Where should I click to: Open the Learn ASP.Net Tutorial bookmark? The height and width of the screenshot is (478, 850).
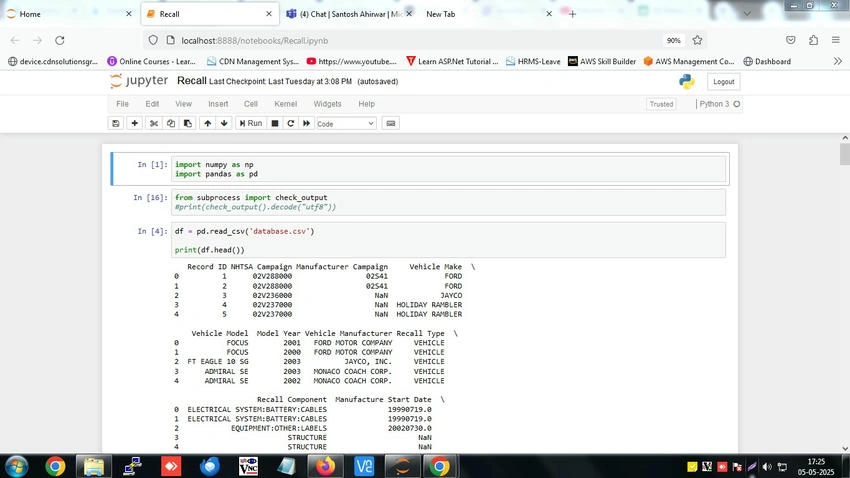point(452,62)
